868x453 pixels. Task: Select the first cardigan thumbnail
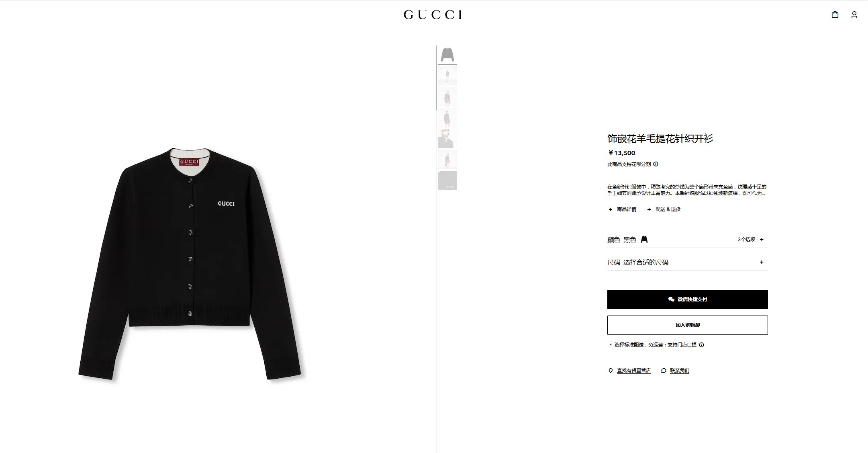coord(447,55)
